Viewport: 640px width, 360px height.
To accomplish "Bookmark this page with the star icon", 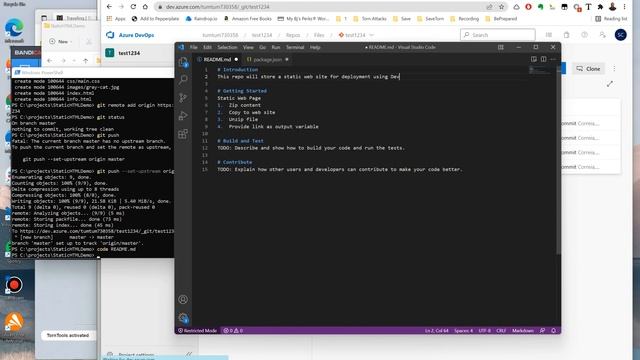I will (x=501, y=7).
